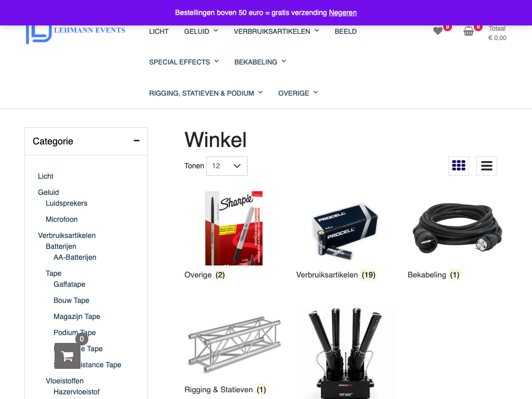Open the Licht menu item

tap(159, 31)
